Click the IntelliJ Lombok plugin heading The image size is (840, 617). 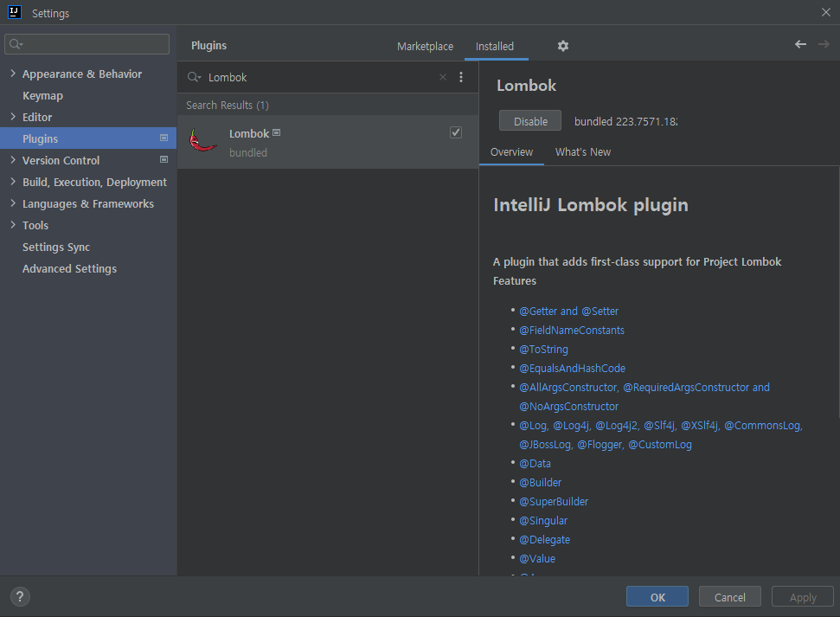coord(590,205)
